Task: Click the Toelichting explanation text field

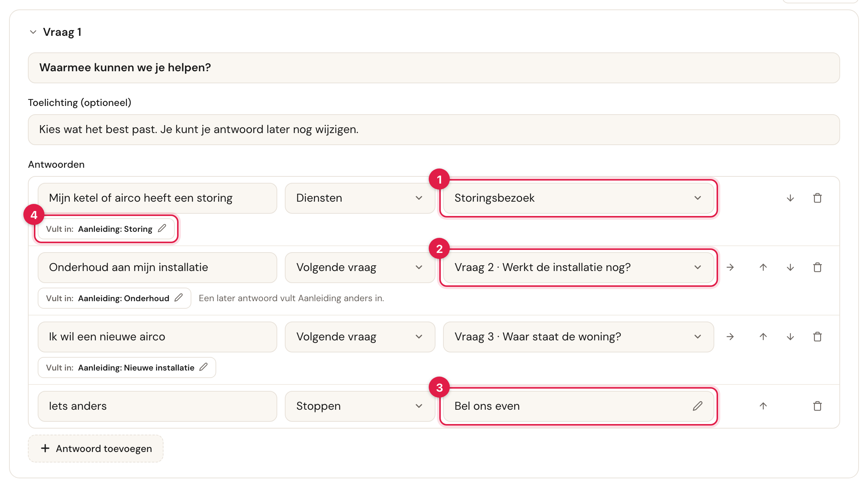Action: click(x=434, y=130)
